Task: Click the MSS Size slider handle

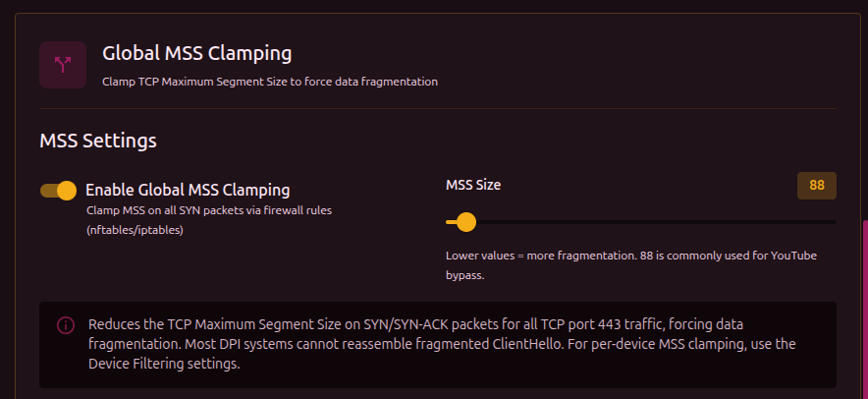Action: pos(466,222)
